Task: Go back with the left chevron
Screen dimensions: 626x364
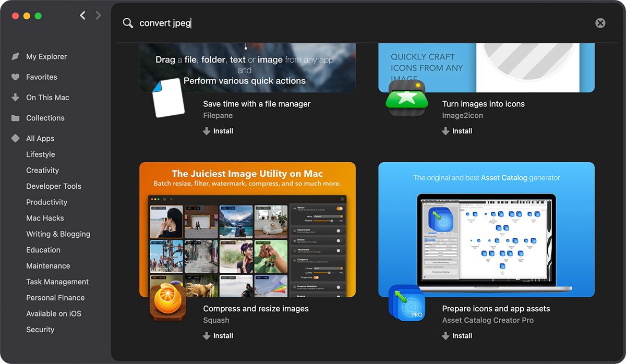Action: click(x=82, y=16)
